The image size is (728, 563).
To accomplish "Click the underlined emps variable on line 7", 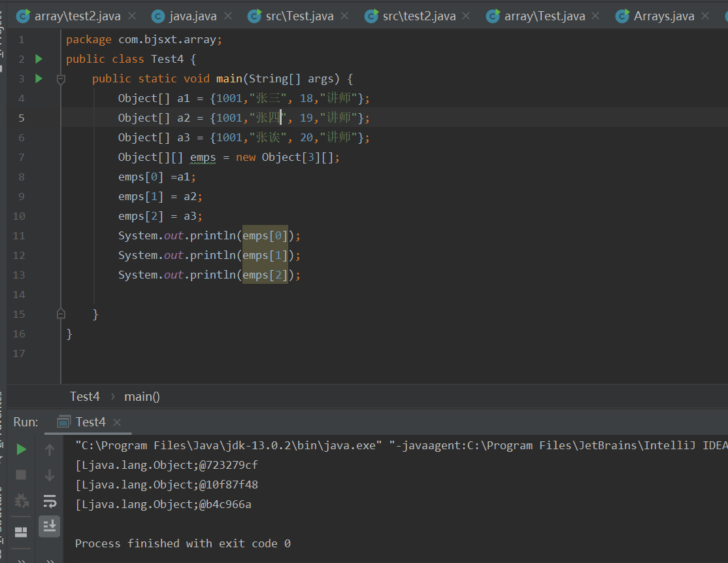I will tap(203, 158).
